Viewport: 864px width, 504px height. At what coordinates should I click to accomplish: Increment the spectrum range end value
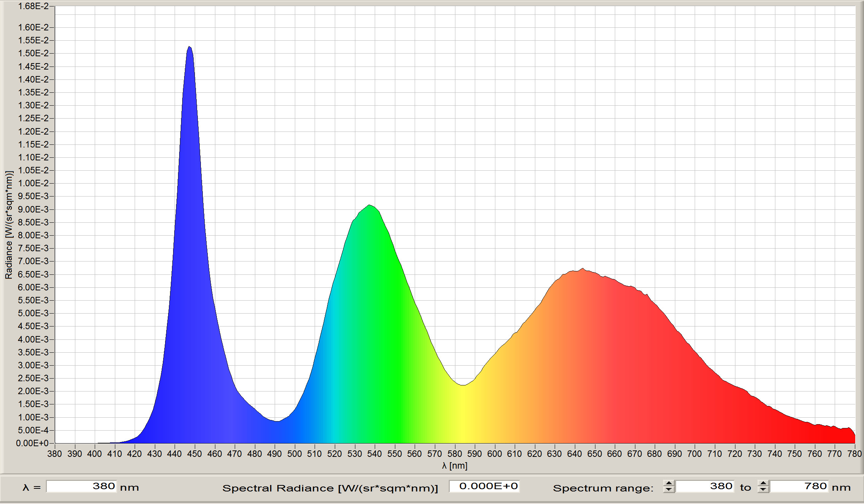click(763, 483)
